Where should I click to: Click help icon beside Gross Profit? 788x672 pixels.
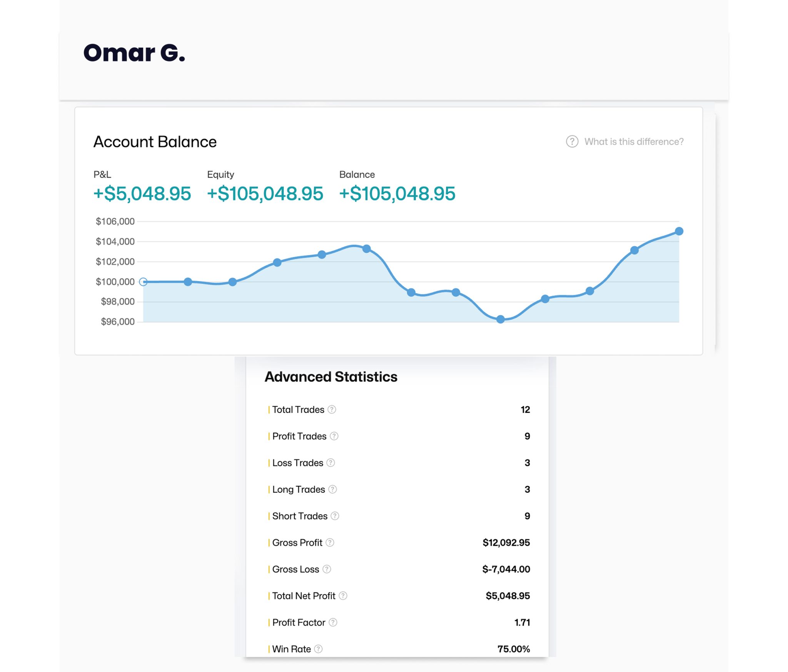click(330, 542)
